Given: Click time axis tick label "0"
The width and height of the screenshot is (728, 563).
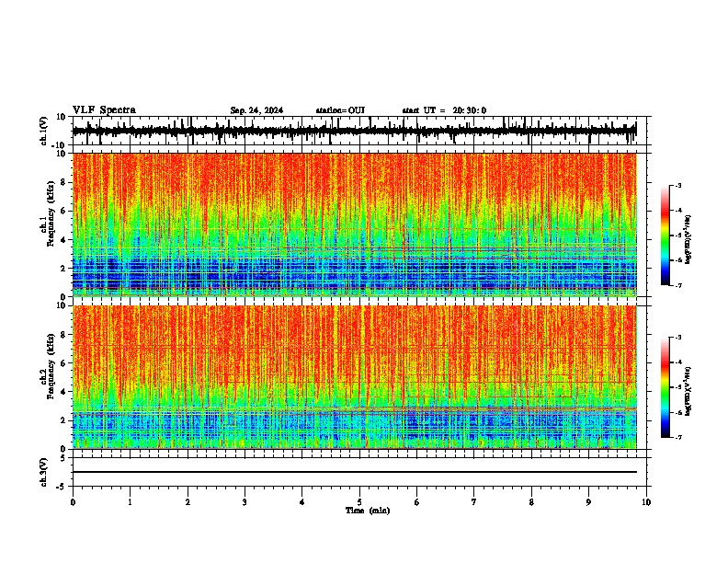Looking at the screenshot, I should point(73,502).
